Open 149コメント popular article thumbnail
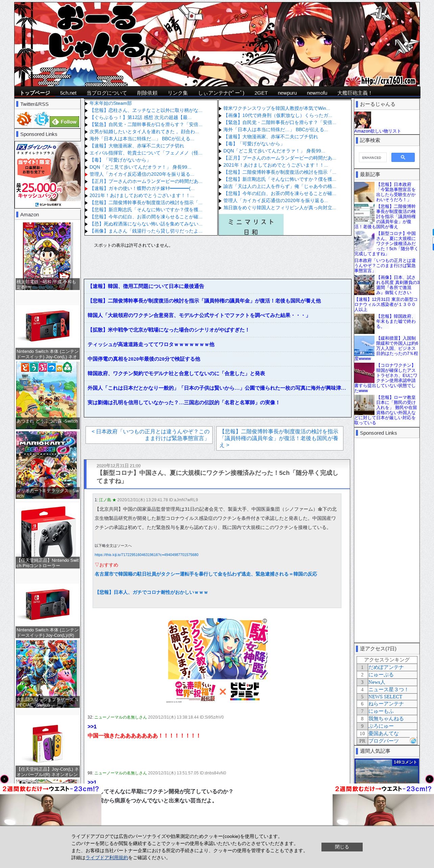The height and width of the screenshot is (868, 434). coord(387,771)
